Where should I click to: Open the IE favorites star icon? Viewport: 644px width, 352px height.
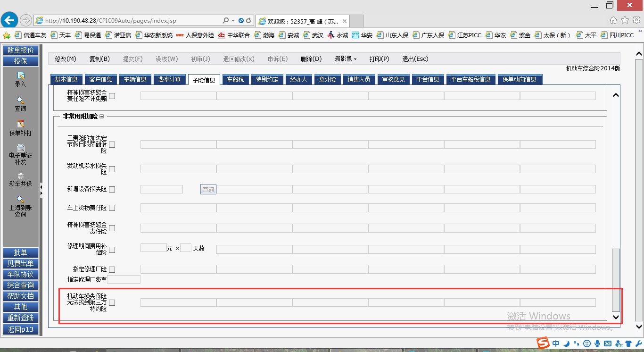pyautogui.click(x=625, y=20)
